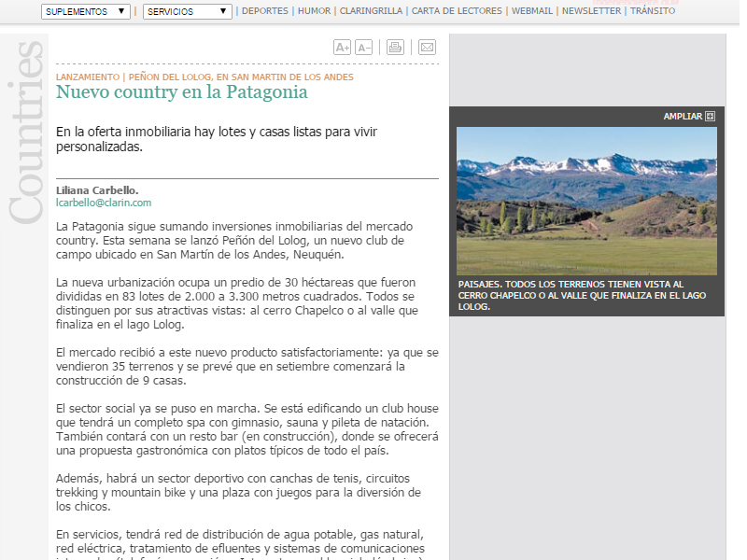Click the subtitle about oferta inmobiliaria
The height and width of the screenshot is (560, 747).
pyautogui.click(x=217, y=139)
